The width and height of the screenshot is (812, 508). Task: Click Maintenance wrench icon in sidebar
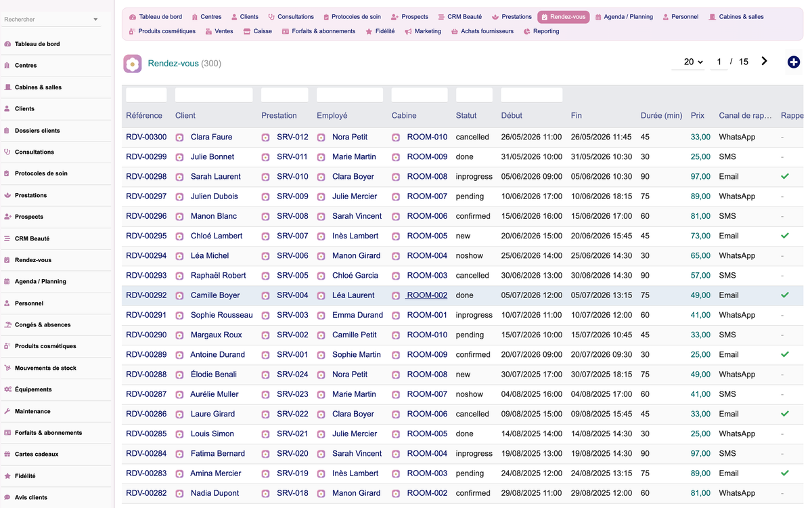coord(7,411)
